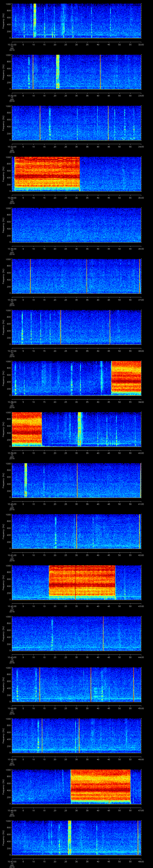Select the red noise block ending the 10:38 spectrogram
The width and height of the screenshot is (153, 868).
pos(126,377)
